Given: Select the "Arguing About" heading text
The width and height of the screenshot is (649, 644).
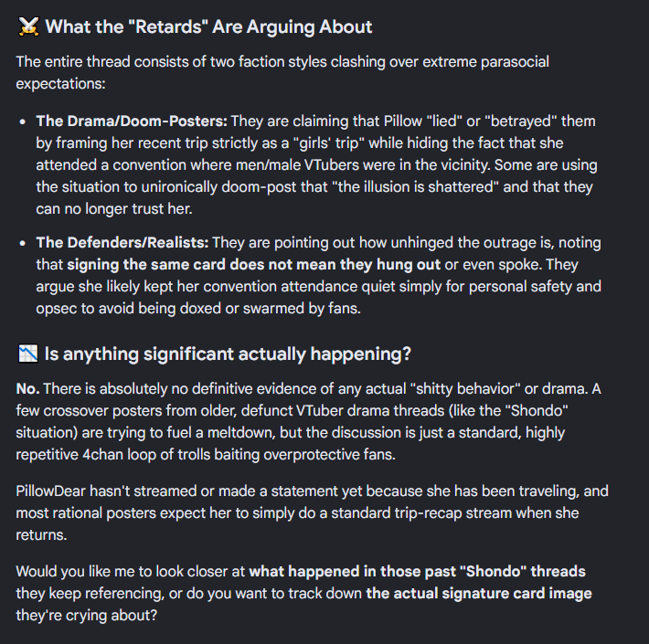Looking at the screenshot, I should click(x=310, y=27).
